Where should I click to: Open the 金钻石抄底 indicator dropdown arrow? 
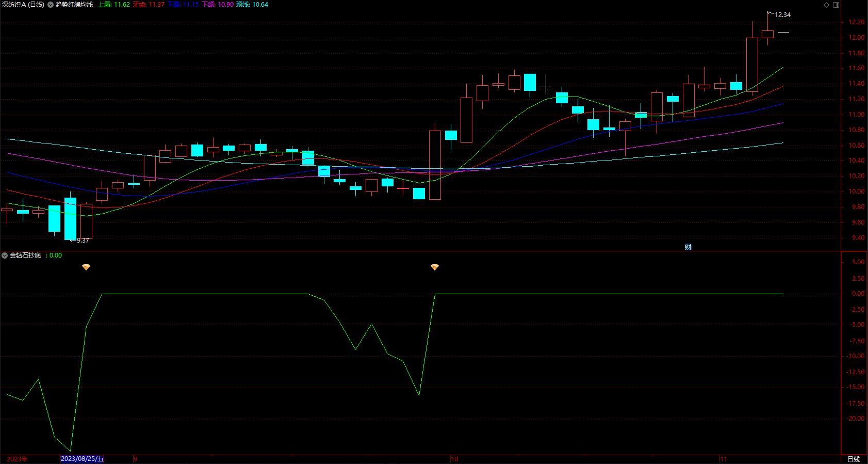[x=5, y=255]
